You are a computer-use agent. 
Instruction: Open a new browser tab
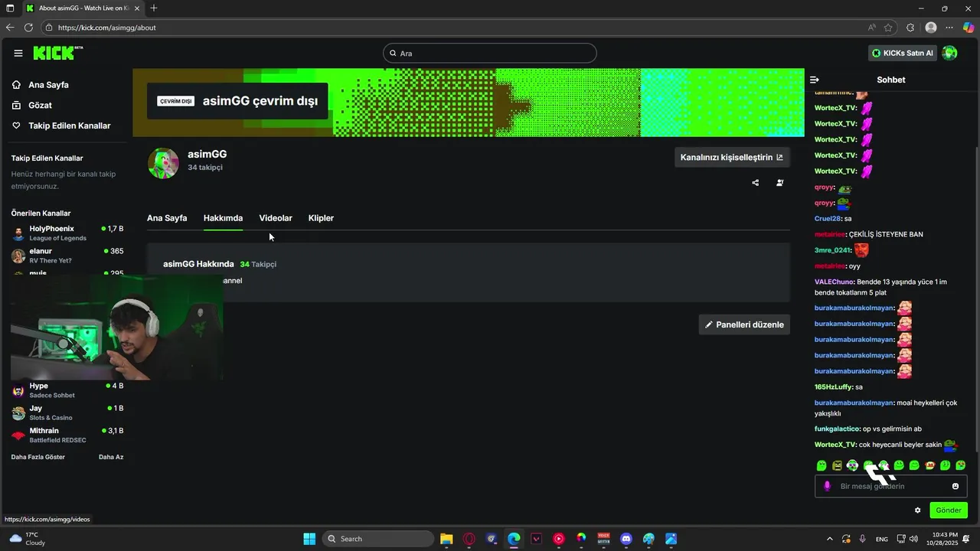point(154,8)
